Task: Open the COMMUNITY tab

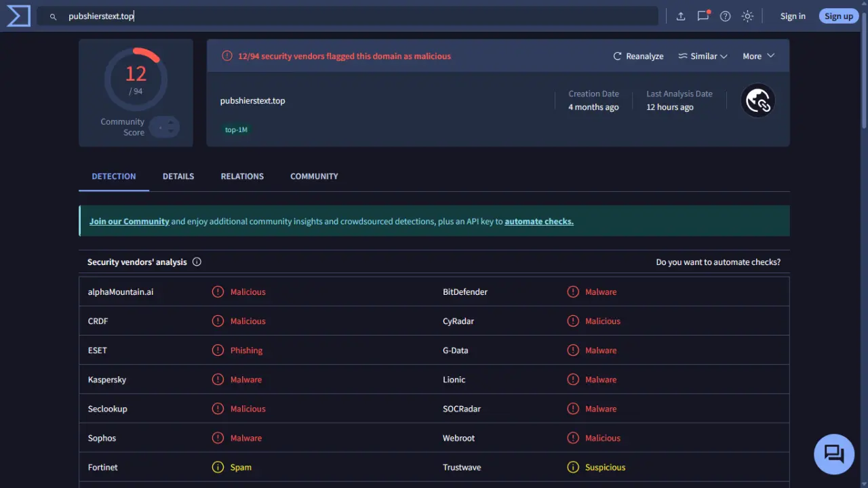Action: [x=314, y=176]
